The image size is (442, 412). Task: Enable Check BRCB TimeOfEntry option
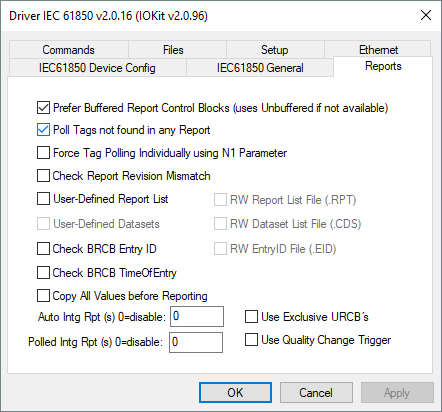[43, 272]
